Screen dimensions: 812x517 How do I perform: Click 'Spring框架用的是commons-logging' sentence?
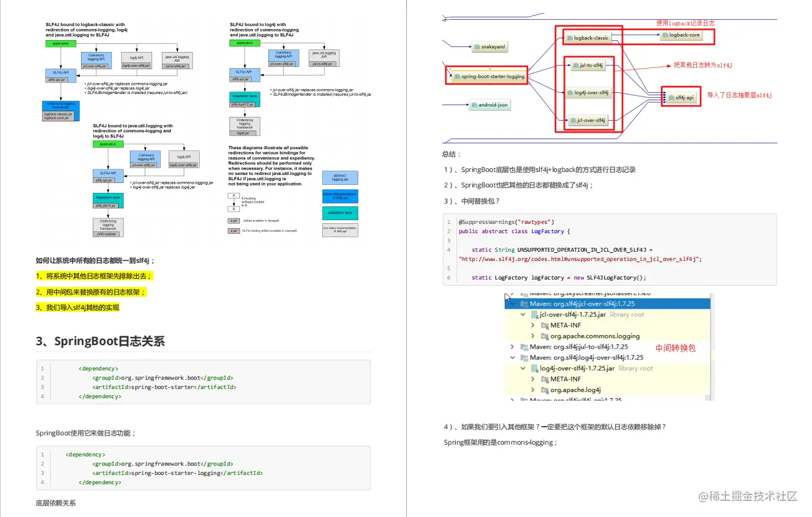tap(500, 442)
